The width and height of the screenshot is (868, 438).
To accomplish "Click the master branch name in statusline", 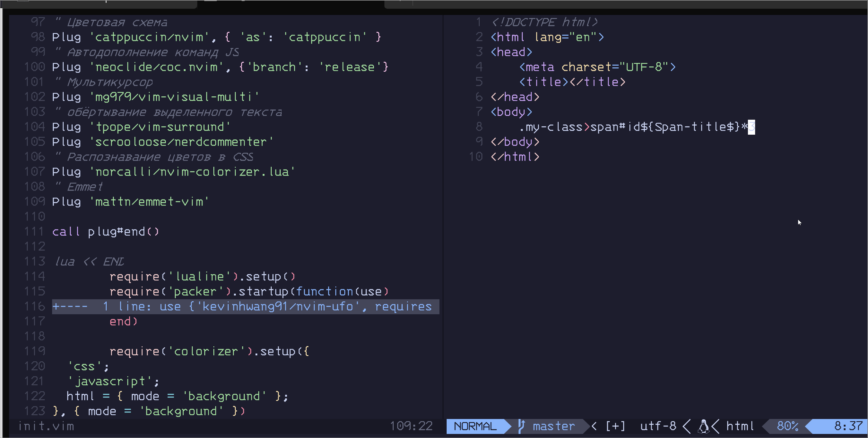I will 554,426.
